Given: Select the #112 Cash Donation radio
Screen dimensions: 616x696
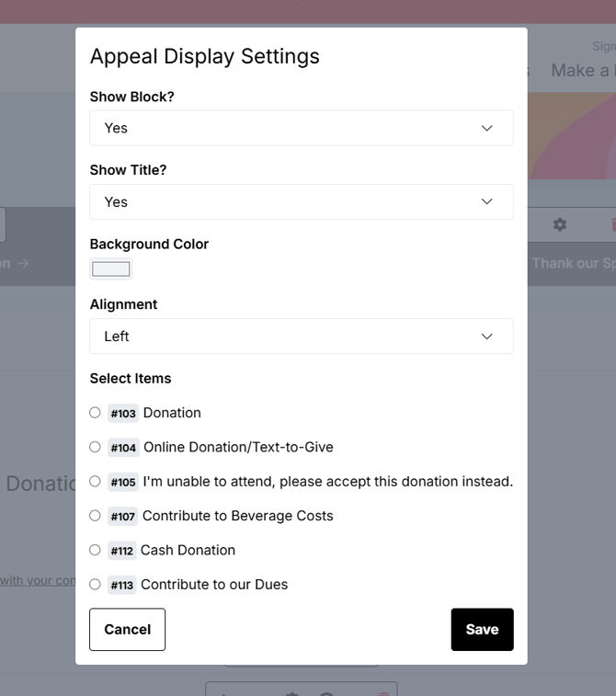Looking at the screenshot, I should [95, 550].
